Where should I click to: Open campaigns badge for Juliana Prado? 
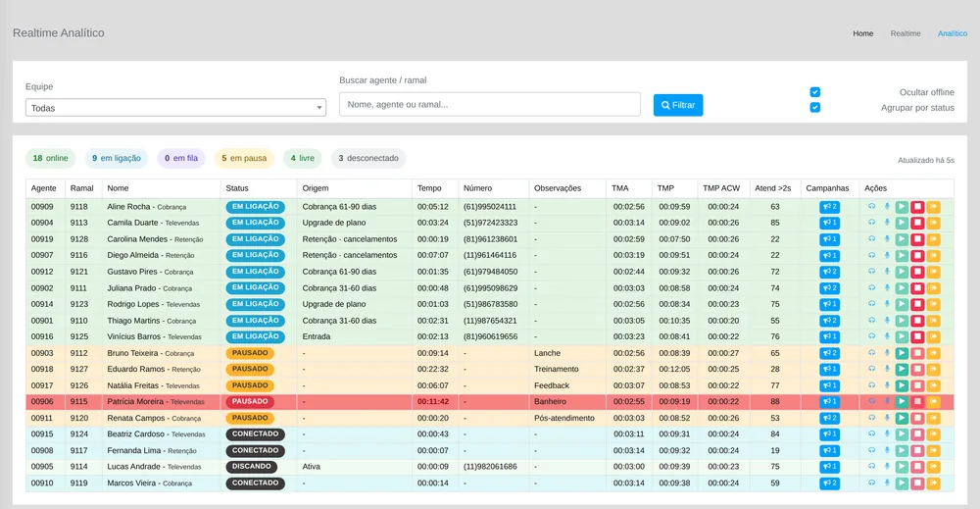click(829, 288)
